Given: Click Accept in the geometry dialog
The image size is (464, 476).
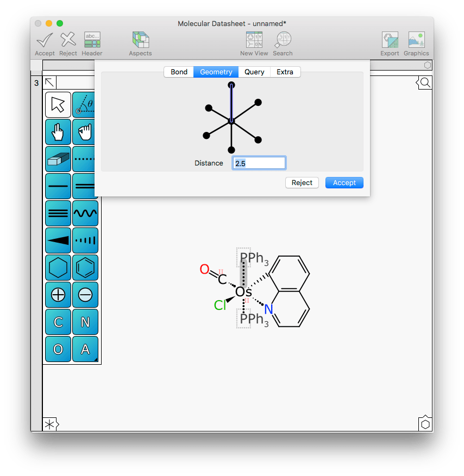Looking at the screenshot, I should tap(344, 182).
